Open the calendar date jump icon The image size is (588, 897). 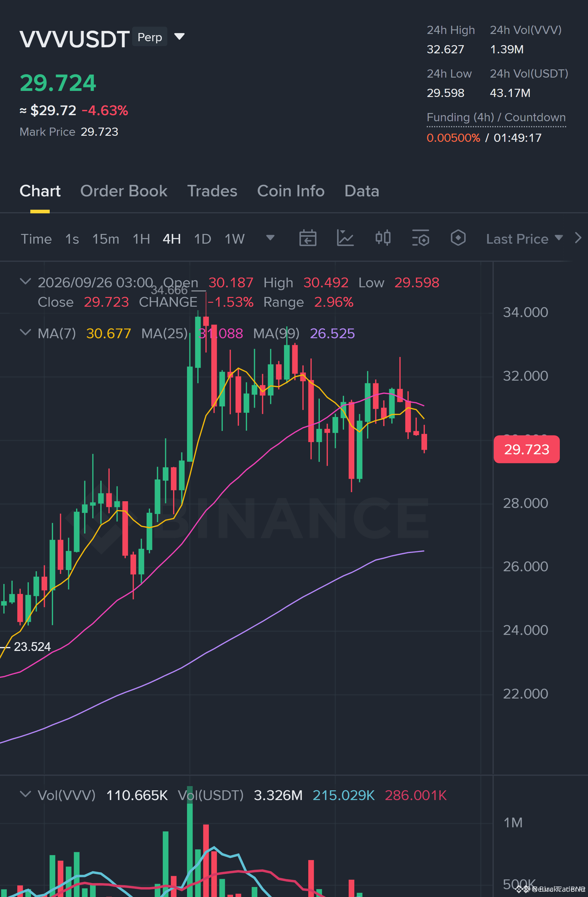click(x=308, y=238)
